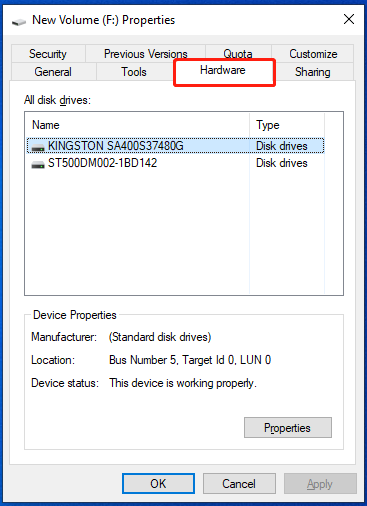Open device Properties button

click(288, 427)
